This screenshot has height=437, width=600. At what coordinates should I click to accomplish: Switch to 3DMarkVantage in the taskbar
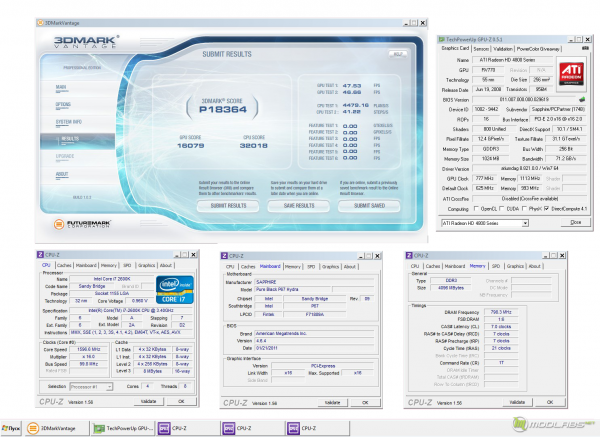(x=57, y=428)
